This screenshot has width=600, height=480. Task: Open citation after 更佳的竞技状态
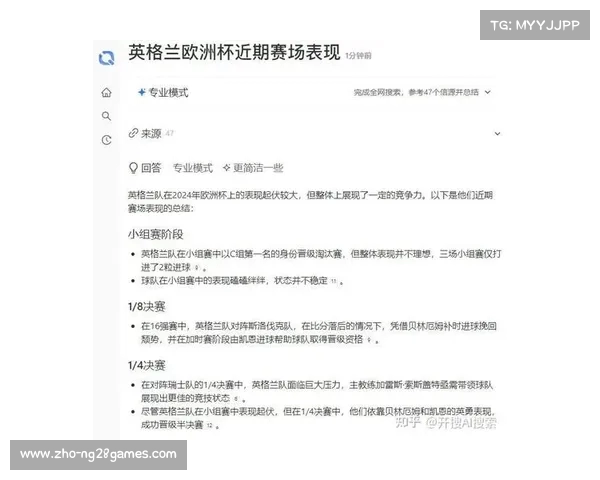click(x=236, y=399)
